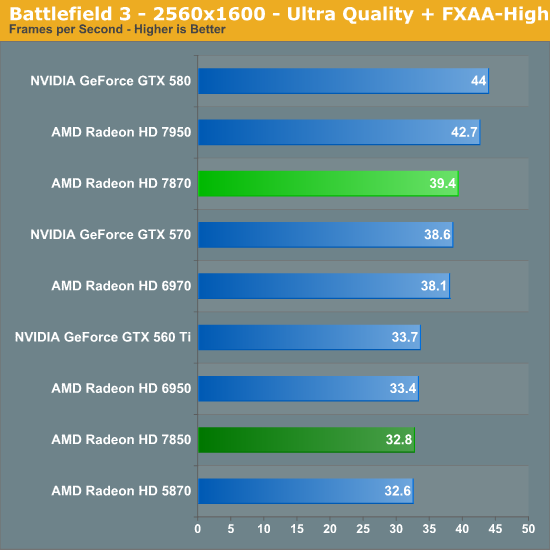Click the label 'AMD Radeon HD 7870'
Image resolution: width=550 pixels, height=550 pixels.
(x=121, y=183)
